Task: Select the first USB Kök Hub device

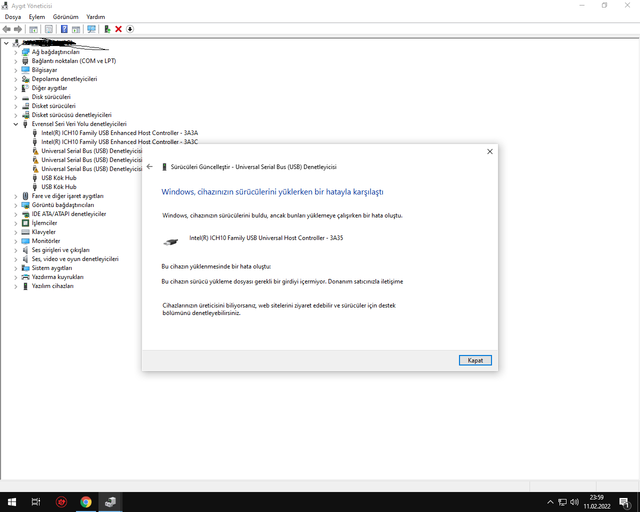Action: pos(58,178)
